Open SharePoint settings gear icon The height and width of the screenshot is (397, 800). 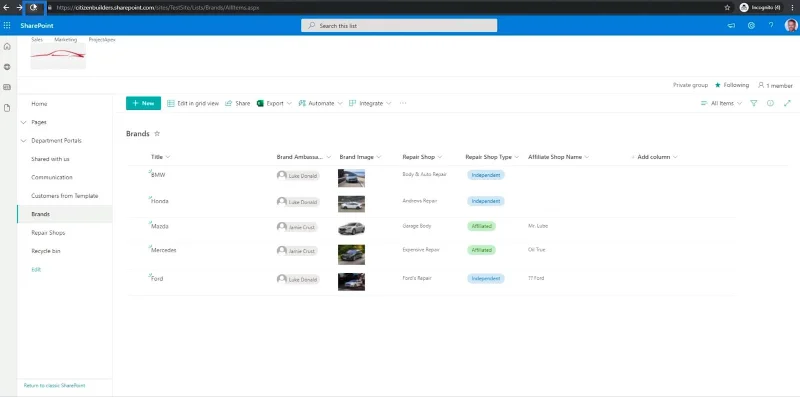pos(751,26)
